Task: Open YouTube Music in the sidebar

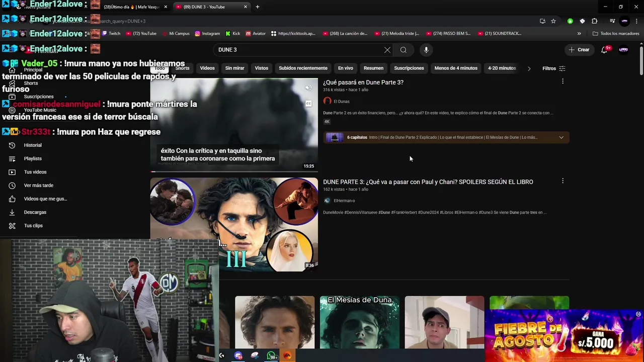Action: click(x=40, y=110)
